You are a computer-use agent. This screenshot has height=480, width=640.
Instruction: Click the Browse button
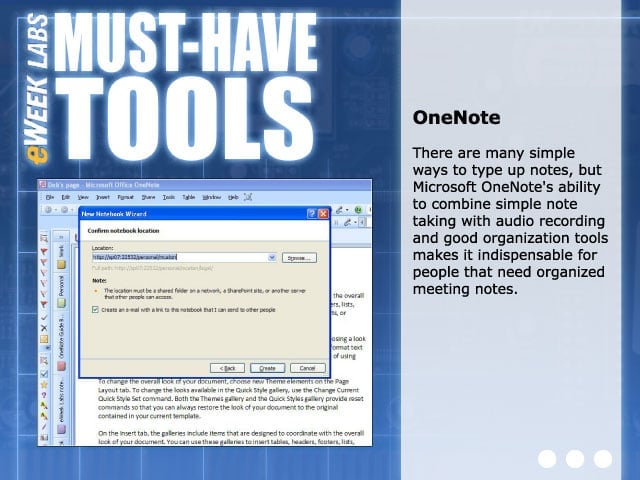pyautogui.click(x=299, y=258)
